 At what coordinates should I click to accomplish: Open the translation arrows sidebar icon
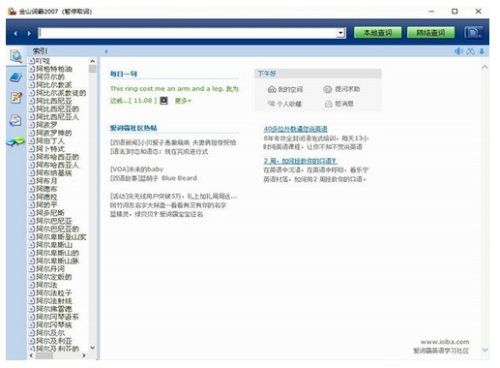coord(16,120)
